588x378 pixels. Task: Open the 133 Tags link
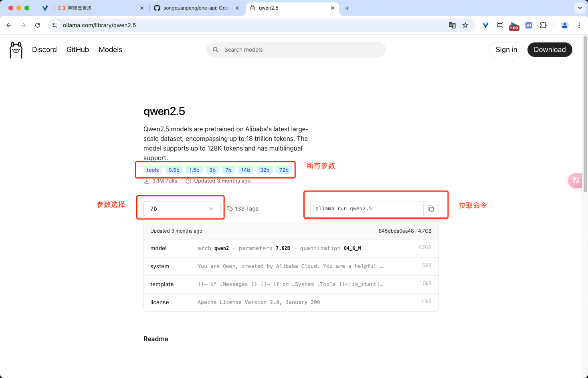[x=243, y=209]
